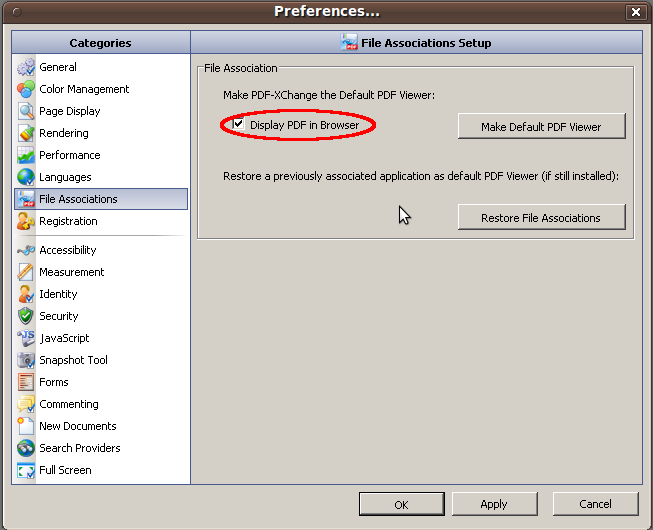This screenshot has width=653, height=530.
Task: Open Registration preferences
Action: pos(68,221)
